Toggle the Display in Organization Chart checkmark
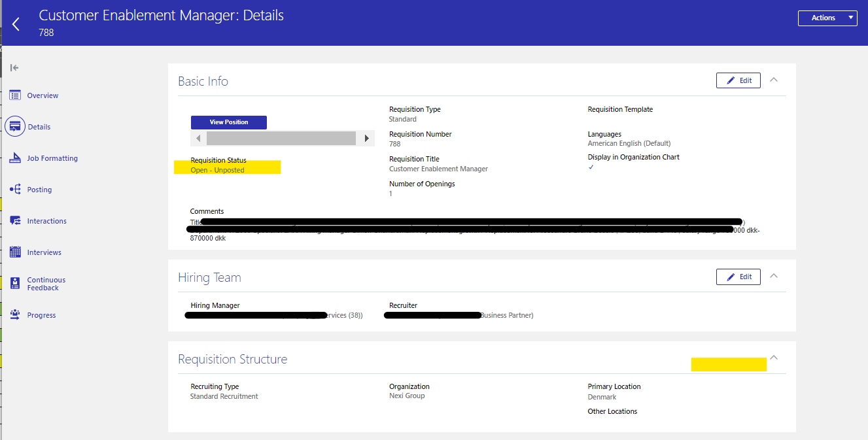 [x=591, y=167]
